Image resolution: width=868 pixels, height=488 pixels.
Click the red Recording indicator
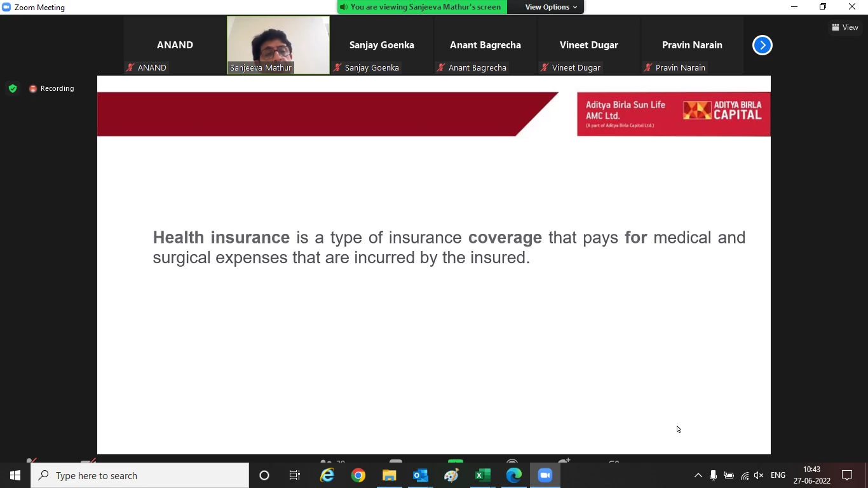[x=51, y=88]
